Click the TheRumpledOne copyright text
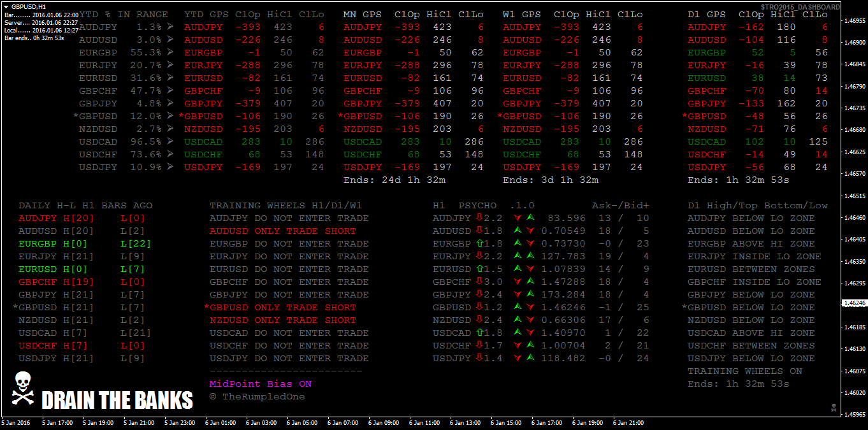The width and height of the screenshot is (868, 430). coord(257,397)
